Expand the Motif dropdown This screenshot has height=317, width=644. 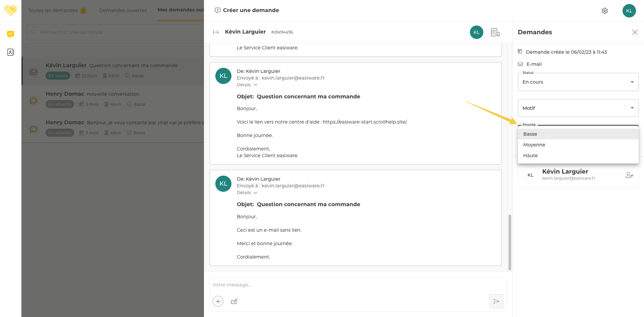tap(578, 108)
